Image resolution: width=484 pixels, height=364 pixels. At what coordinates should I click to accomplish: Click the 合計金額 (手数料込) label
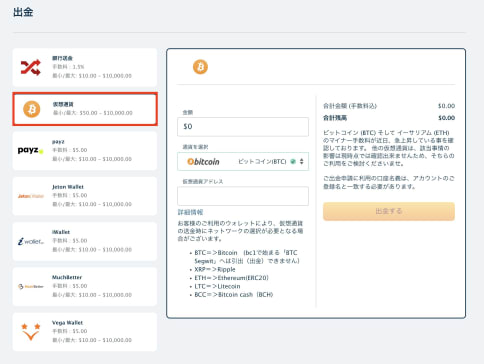tap(350, 106)
